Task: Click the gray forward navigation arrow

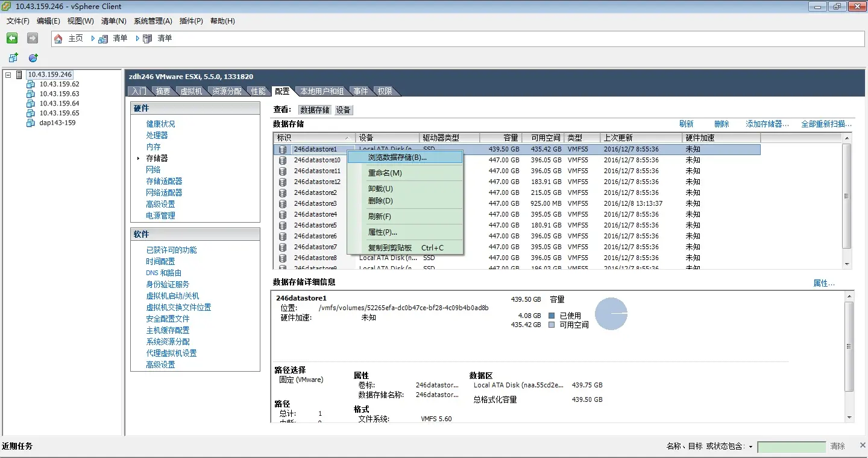Action: (33, 38)
